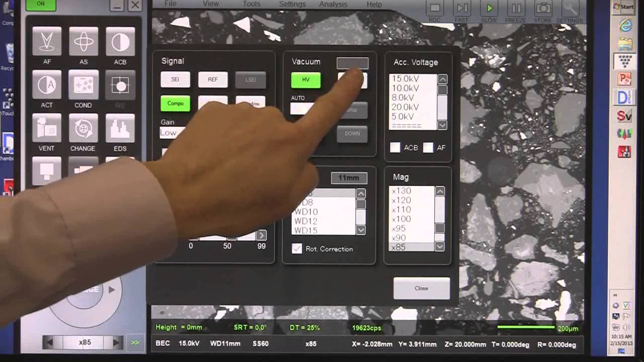Viewport: 644px width, 362px height.
Task: Run ACB auto contrast brightness icon
Action: [120, 41]
